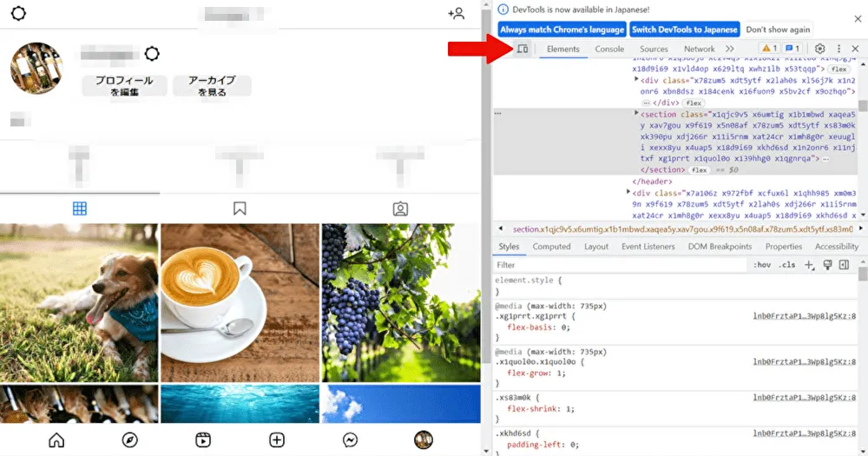Open the tagged photos tab icon
The image size is (868, 456).
400,208
